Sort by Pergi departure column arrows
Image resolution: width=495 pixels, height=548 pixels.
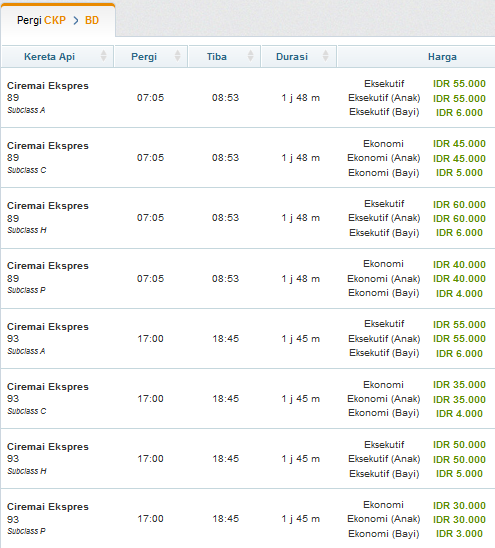(x=178, y=56)
